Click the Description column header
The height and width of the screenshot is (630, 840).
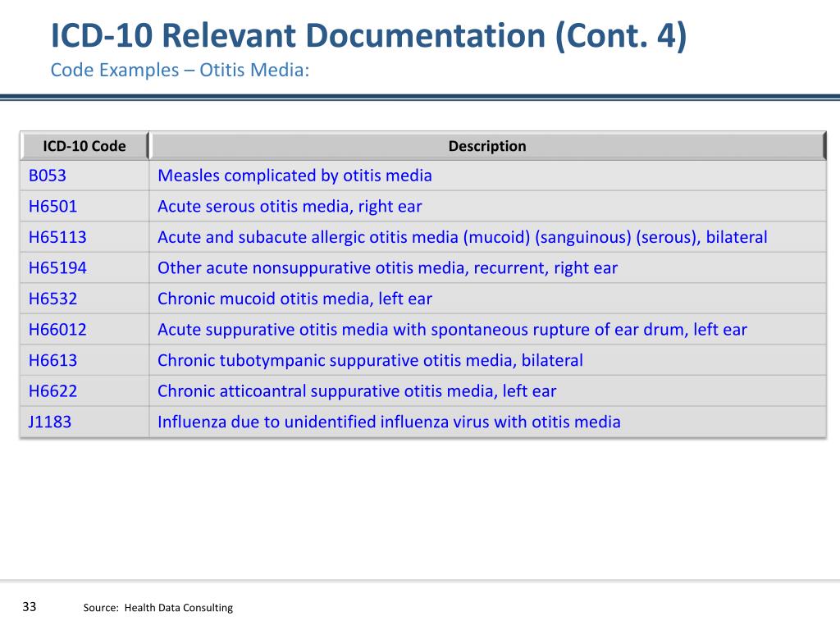[487, 146]
